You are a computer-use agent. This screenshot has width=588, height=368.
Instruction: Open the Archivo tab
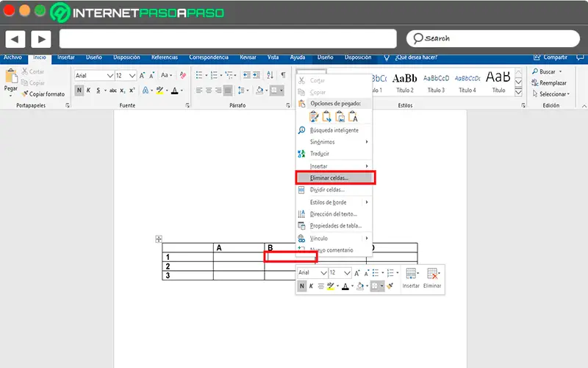coord(12,57)
